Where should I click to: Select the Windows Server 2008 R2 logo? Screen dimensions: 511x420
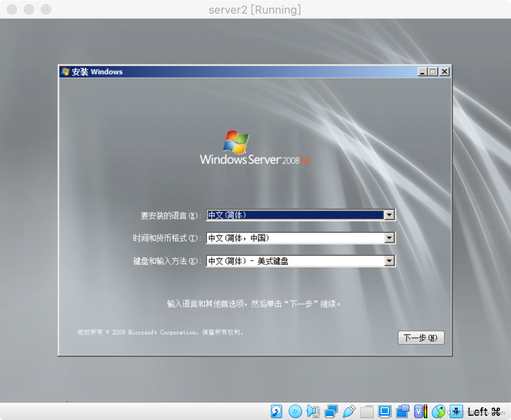click(x=254, y=147)
